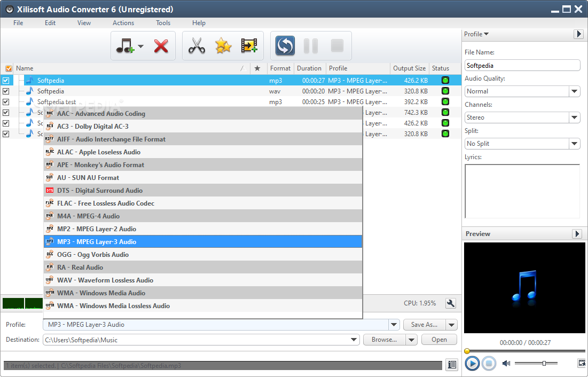
Task: Open the File menu
Action: tap(18, 23)
